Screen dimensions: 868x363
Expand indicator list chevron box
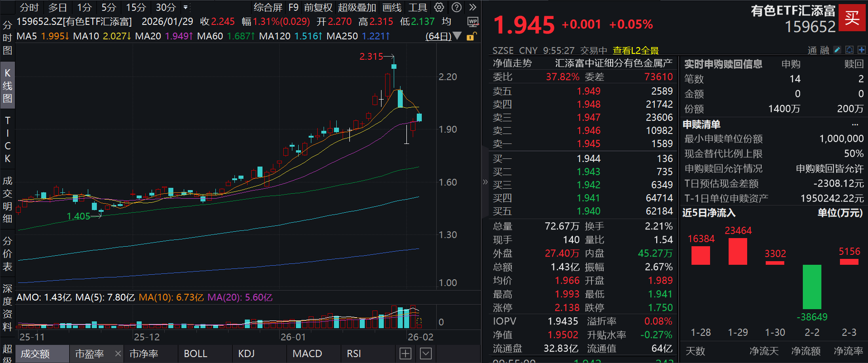[x=426, y=353]
